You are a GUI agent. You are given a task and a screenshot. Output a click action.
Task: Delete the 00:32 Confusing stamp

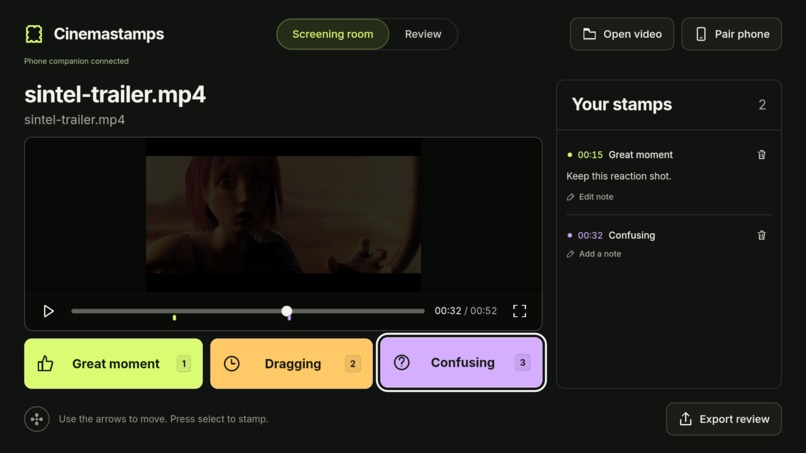(761, 235)
